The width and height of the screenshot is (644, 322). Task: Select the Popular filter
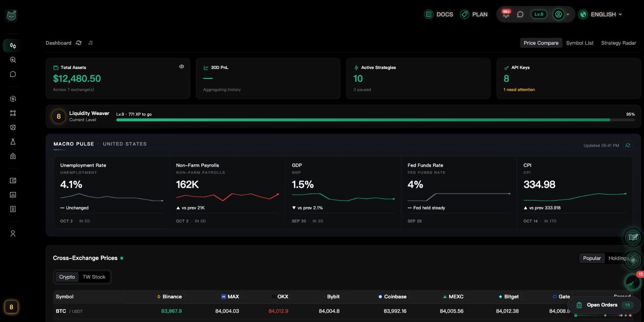pyautogui.click(x=592, y=258)
